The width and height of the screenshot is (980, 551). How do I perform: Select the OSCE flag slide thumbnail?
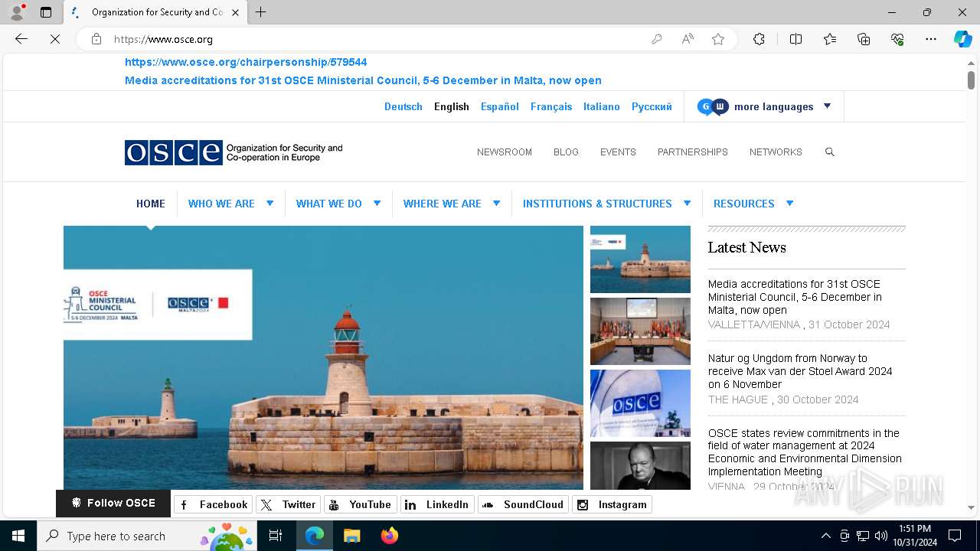[x=640, y=403]
